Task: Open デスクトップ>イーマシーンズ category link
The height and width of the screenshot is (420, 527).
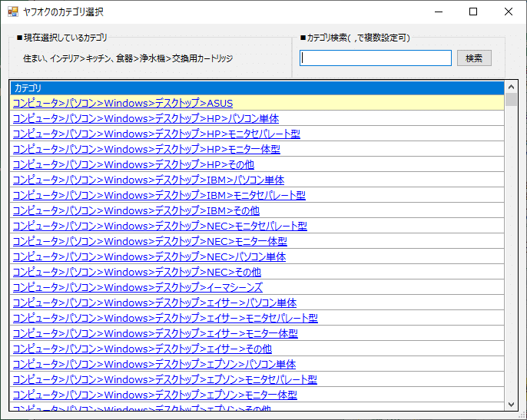Action: (138, 288)
